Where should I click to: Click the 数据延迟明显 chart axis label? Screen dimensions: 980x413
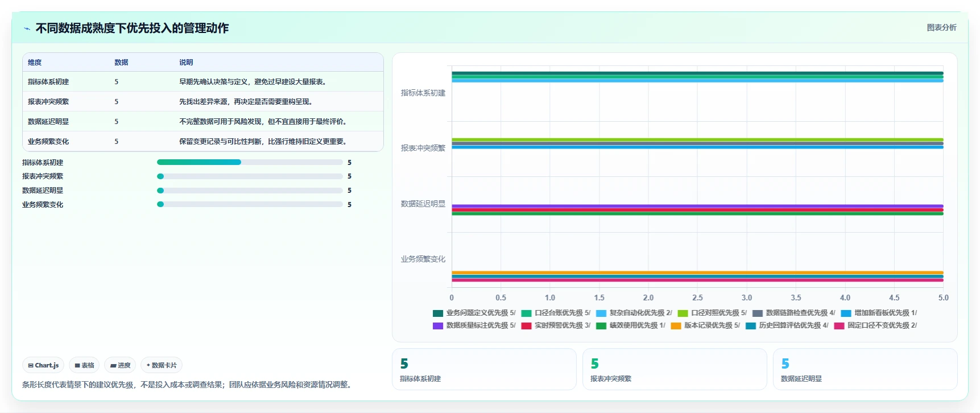[423, 204]
